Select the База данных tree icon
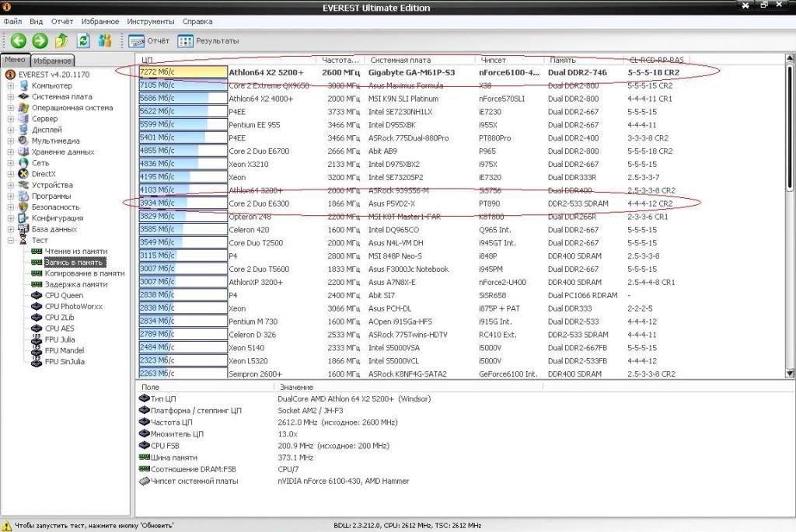Image resolution: width=796 pixels, height=532 pixels. (23, 229)
